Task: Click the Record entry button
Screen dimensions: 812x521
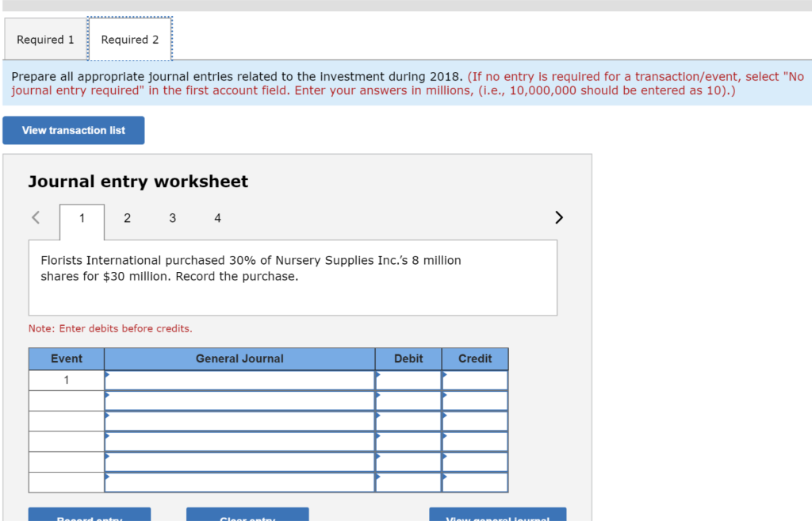Action: point(89,516)
